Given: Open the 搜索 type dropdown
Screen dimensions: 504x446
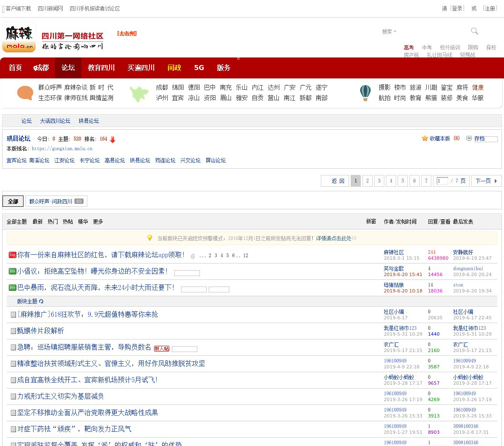Looking at the screenshot, I should tap(389, 31).
